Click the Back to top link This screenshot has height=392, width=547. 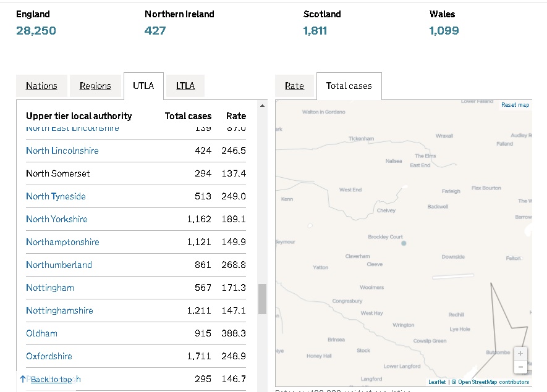tap(51, 379)
